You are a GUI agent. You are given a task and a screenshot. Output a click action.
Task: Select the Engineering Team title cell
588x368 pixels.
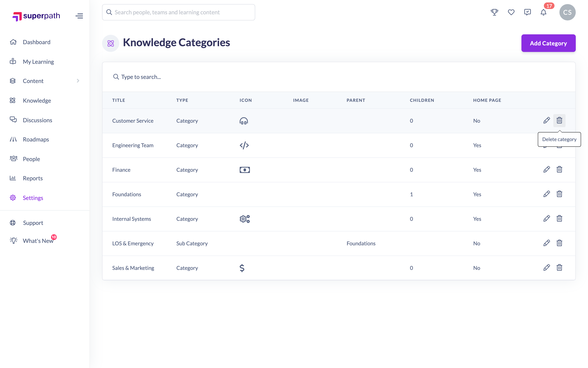point(133,145)
